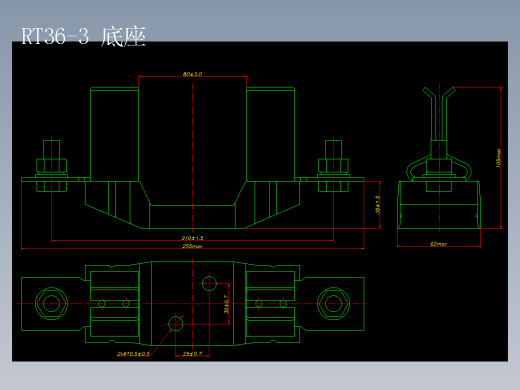Select the overall length dimension ending in "max" below 210±1.5

(x=192, y=246)
